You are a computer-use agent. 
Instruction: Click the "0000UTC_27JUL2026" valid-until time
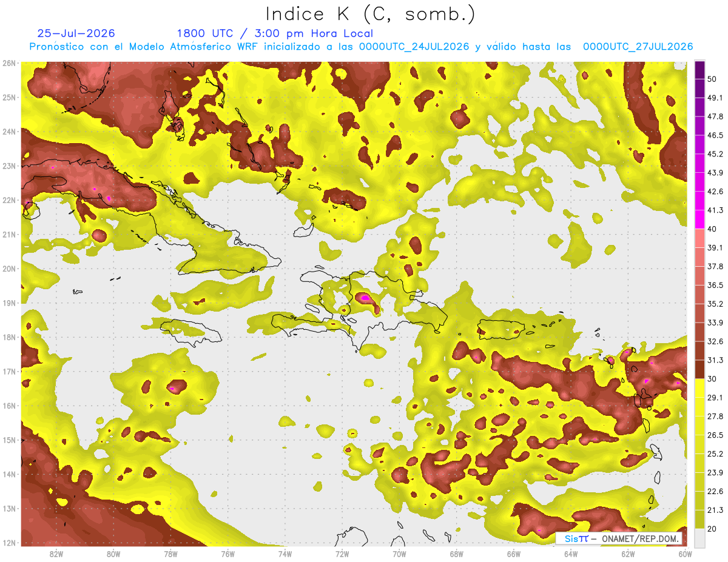point(638,47)
